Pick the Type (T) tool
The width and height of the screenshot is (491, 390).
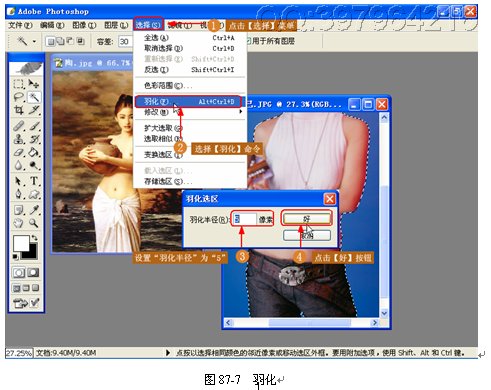pos(34,181)
